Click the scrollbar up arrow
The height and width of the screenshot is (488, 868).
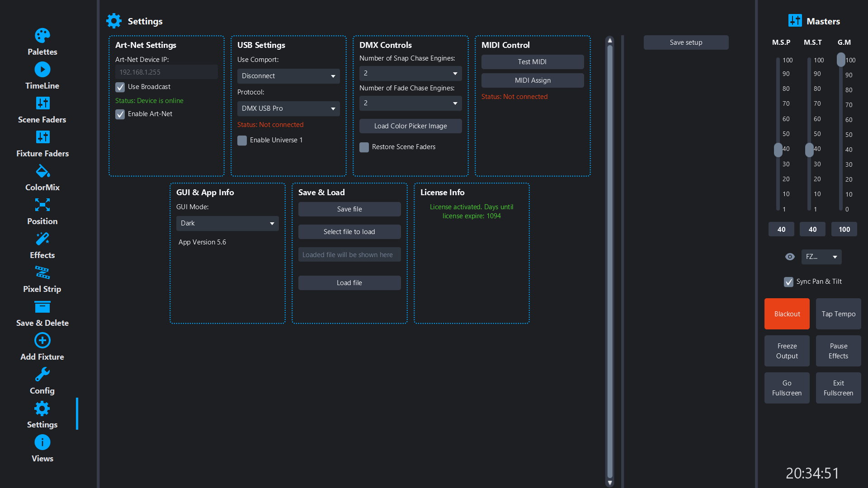click(610, 40)
